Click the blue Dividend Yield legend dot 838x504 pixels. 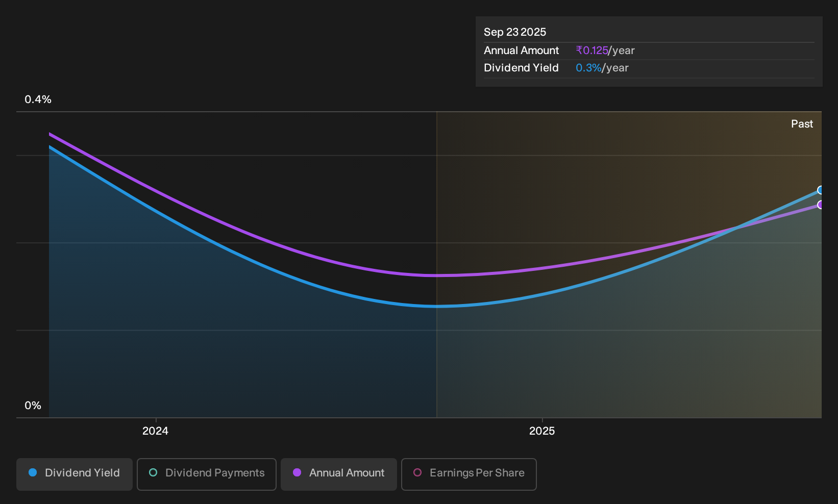(33, 473)
